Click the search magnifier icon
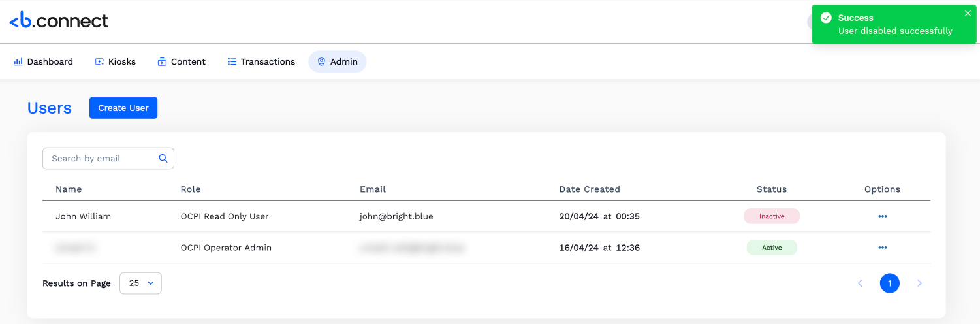980x324 pixels. [x=163, y=158]
